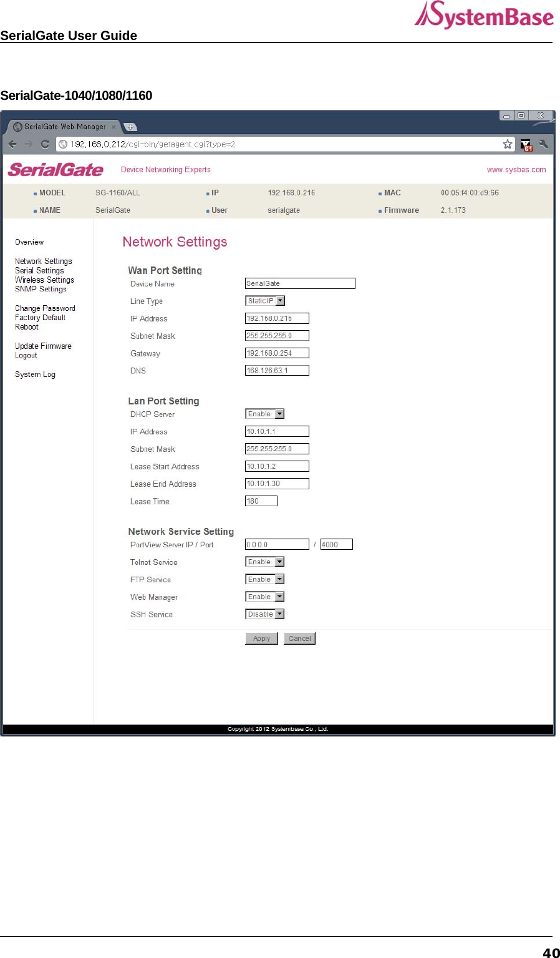Screen dimensions: 560x958
Task: Open the Telnet Service dropdown
Action: click(265, 562)
